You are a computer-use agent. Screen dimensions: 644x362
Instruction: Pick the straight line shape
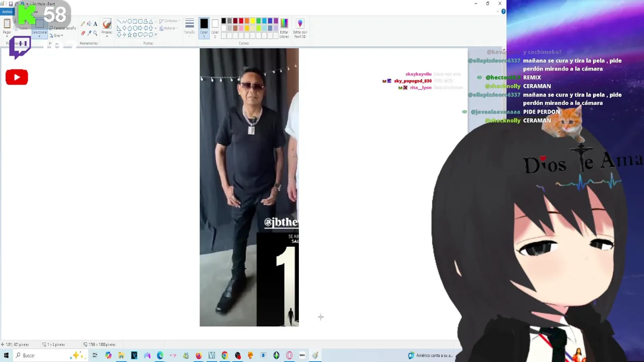click(x=119, y=22)
